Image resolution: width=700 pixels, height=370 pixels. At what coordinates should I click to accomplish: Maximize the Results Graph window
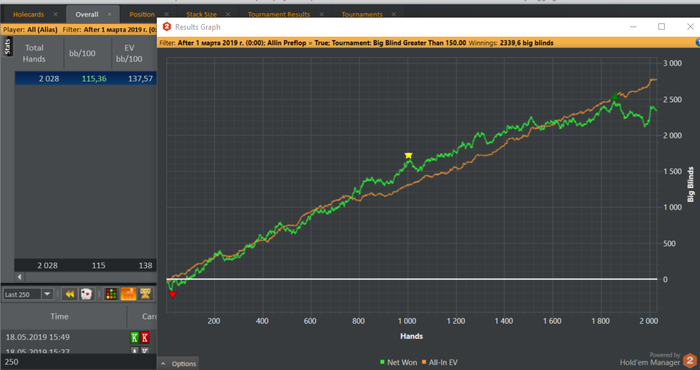(x=662, y=27)
